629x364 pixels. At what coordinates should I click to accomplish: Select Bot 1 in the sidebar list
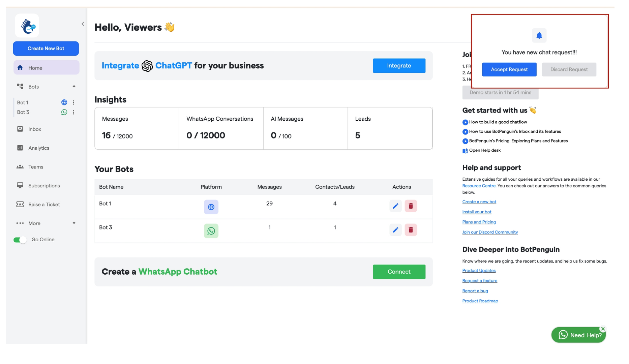click(23, 102)
